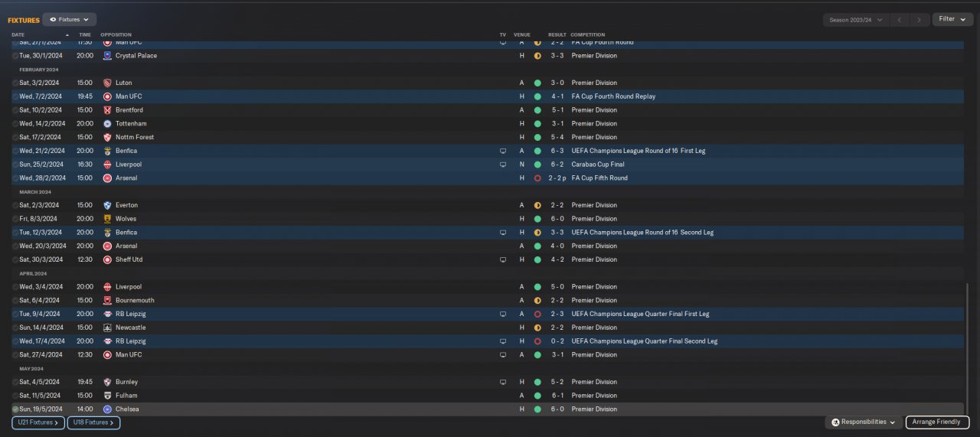Toggle the selection circle for Sat, 3/2/2024 Luton
The image size is (980, 437).
pos(15,83)
